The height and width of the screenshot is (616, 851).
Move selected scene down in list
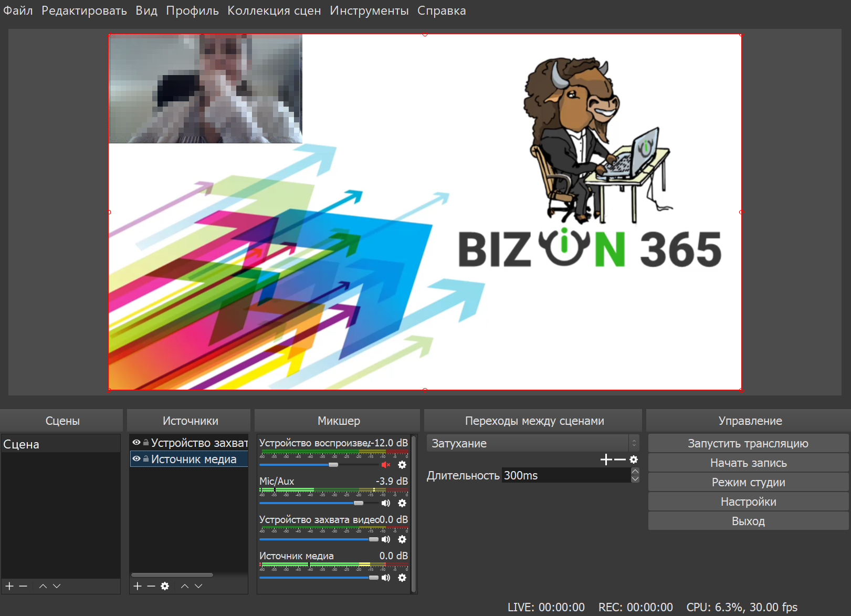(57, 586)
